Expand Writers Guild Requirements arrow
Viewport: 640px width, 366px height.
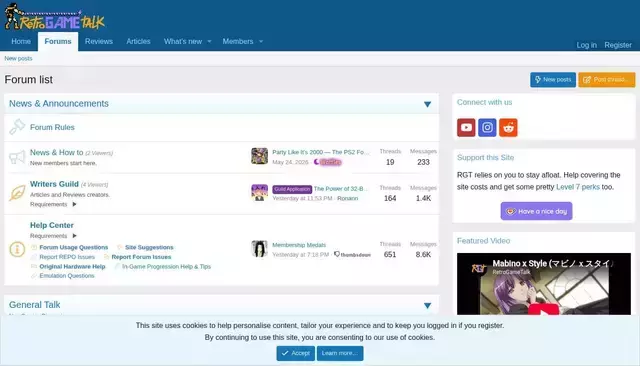pos(74,204)
